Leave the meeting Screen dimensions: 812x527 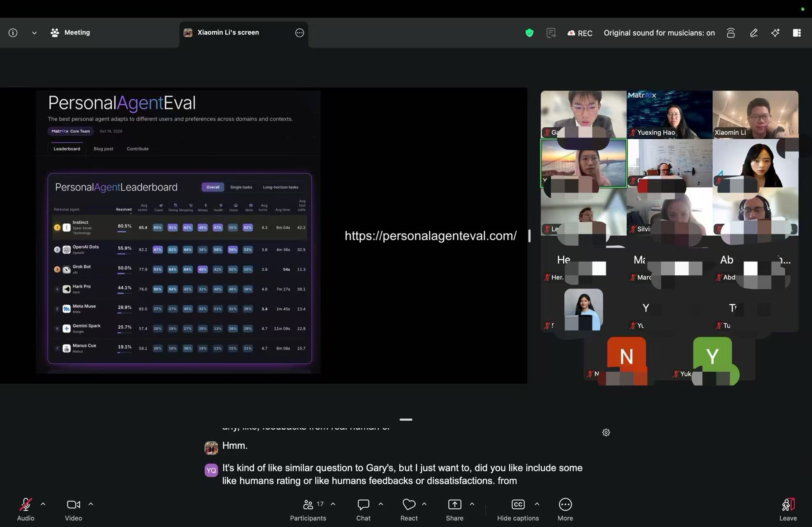click(788, 509)
